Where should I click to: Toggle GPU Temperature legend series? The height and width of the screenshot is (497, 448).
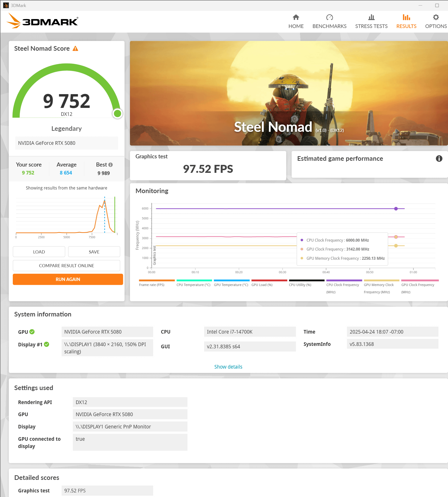231,284
